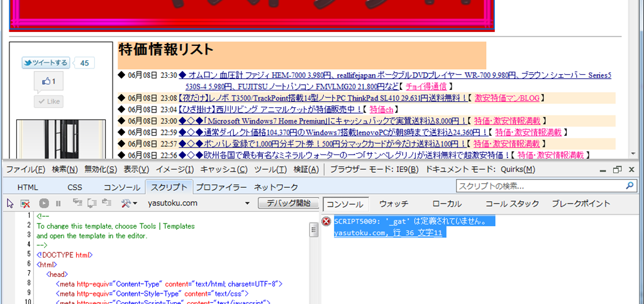Expand the yasutoku.com script file dropdown
Image resolution: width=644 pixels, height=304 pixels.
coord(247,203)
